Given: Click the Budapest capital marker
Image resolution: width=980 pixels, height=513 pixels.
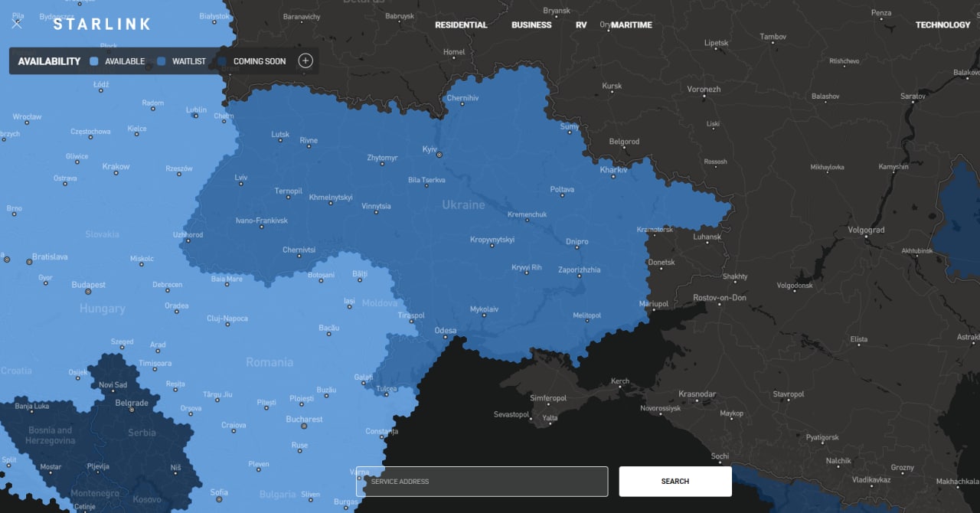Looking at the screenshot, I should click(x=88, y=292).
